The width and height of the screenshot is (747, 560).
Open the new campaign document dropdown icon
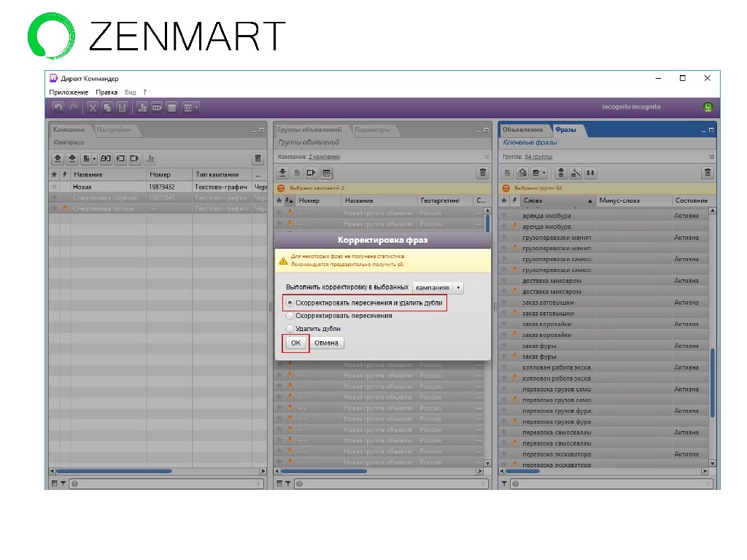click(89, 158)
